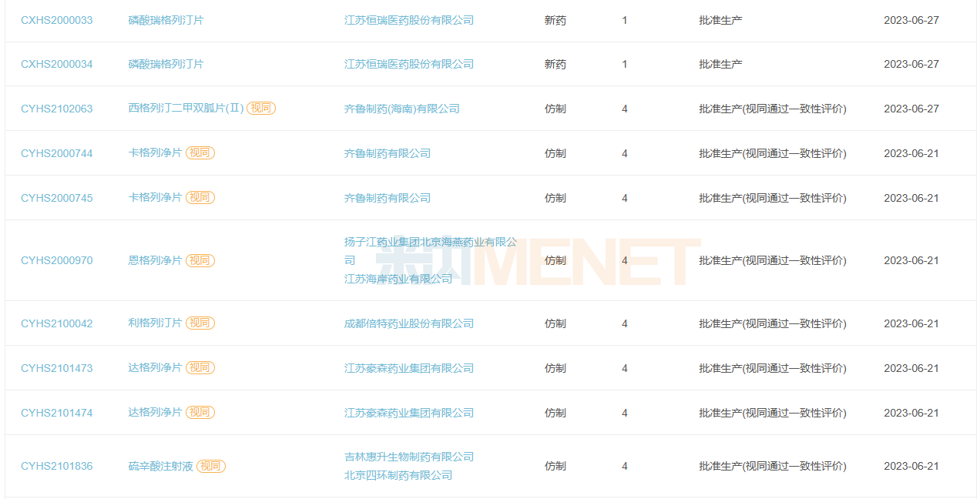Viewport: 980px width, 499px height.
Task: Open acceptance number CYHS2000970
Action: (56, 260)
